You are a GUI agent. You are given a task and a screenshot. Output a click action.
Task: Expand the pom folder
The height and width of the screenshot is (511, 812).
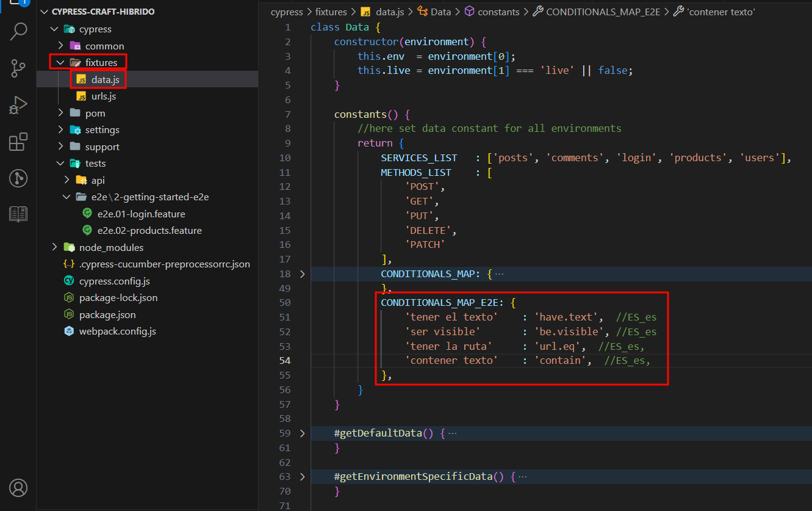60,113
